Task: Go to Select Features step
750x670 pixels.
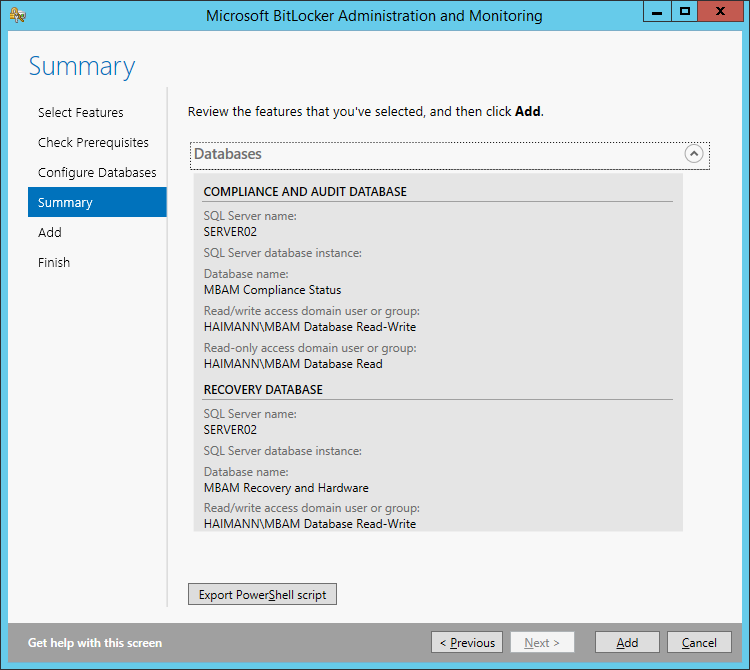Action: (80, 112)
